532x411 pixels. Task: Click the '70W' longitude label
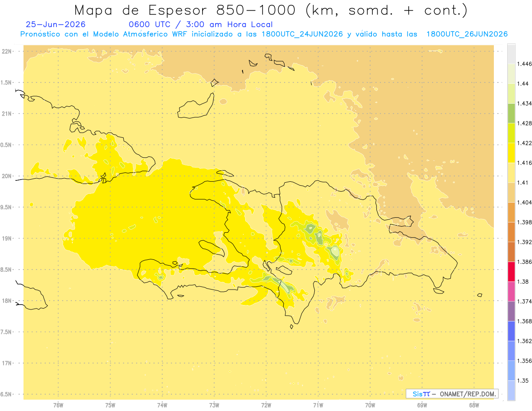point(370,405)
